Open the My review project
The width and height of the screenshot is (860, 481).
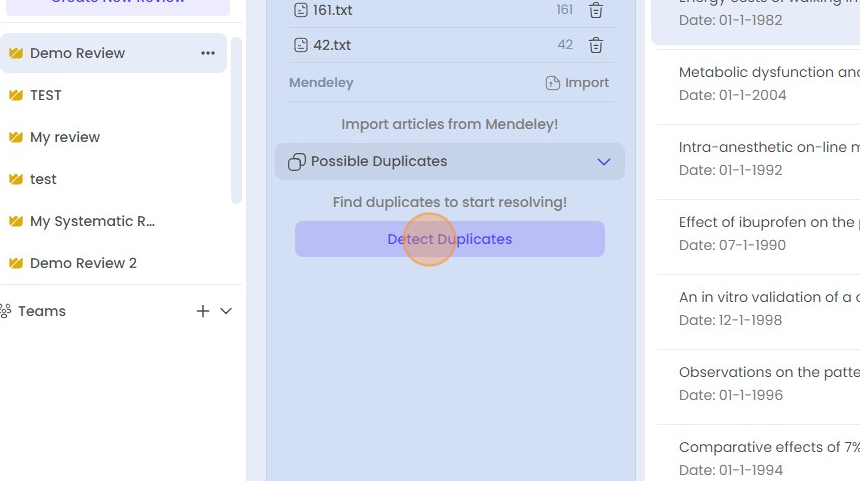[x=65, y=137]
